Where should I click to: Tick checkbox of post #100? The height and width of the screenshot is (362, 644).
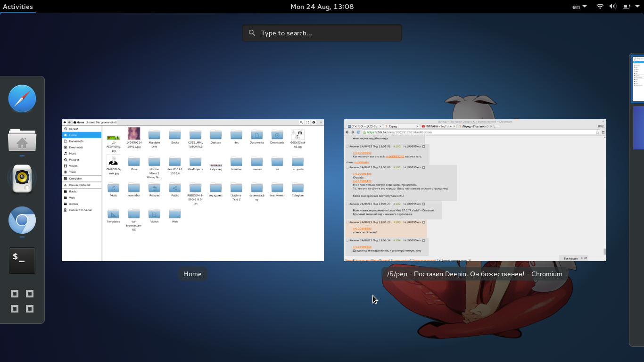pyautogui.click(x=347, y=147)
